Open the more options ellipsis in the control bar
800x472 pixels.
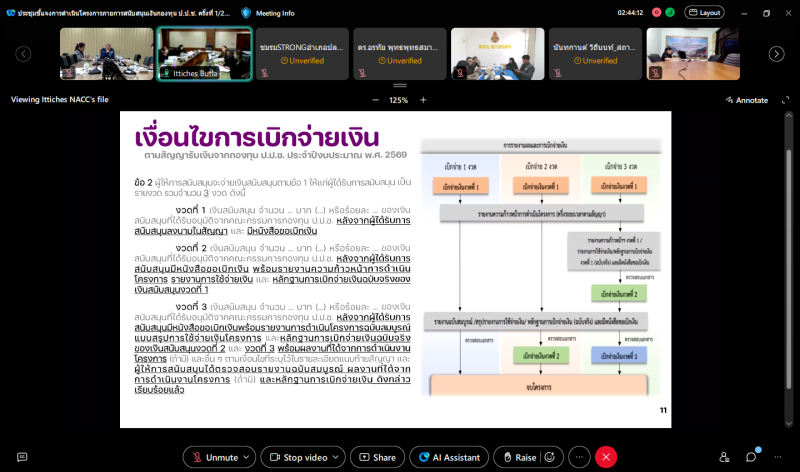579,457
